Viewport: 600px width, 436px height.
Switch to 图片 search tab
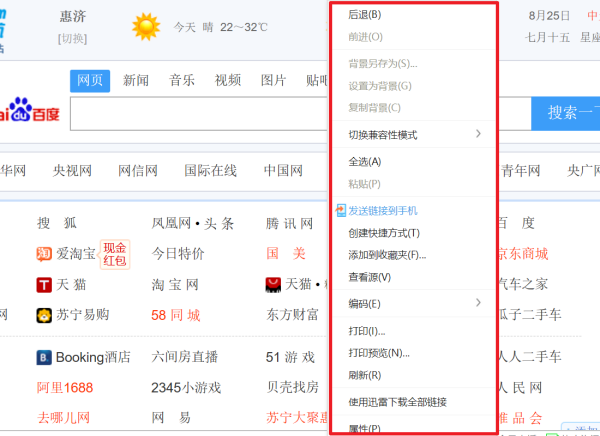click(x=274, y=81)
